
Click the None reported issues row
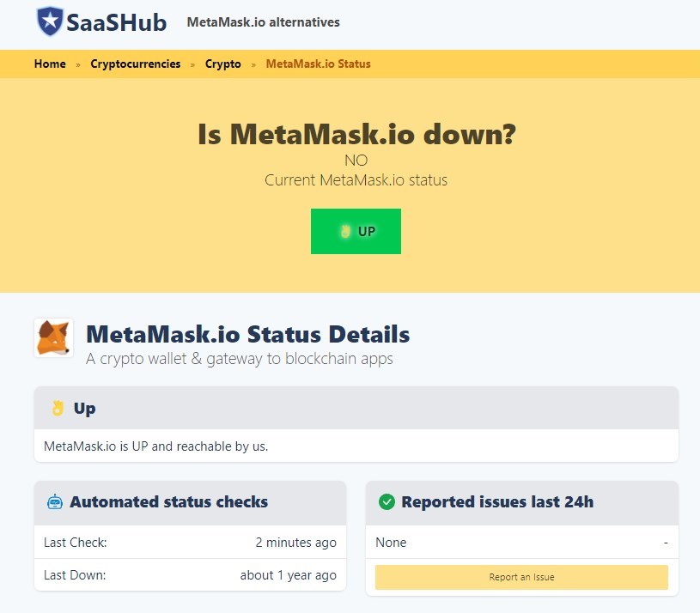coord(522,542)
